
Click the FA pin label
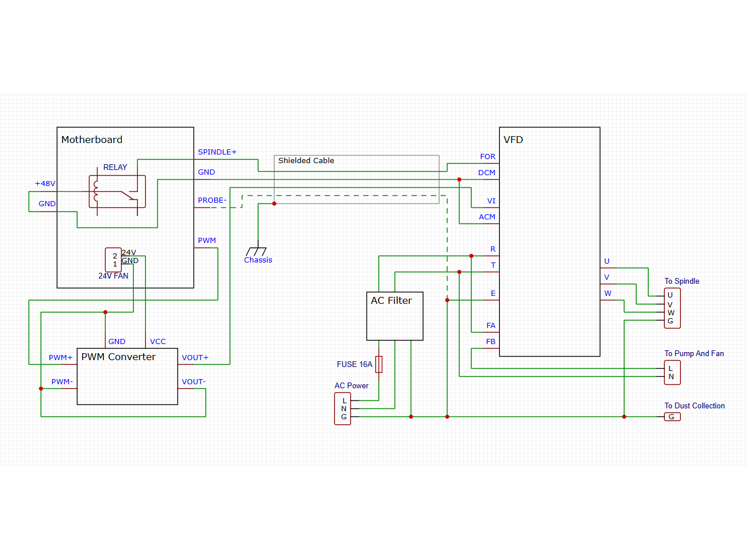[491, 326]
